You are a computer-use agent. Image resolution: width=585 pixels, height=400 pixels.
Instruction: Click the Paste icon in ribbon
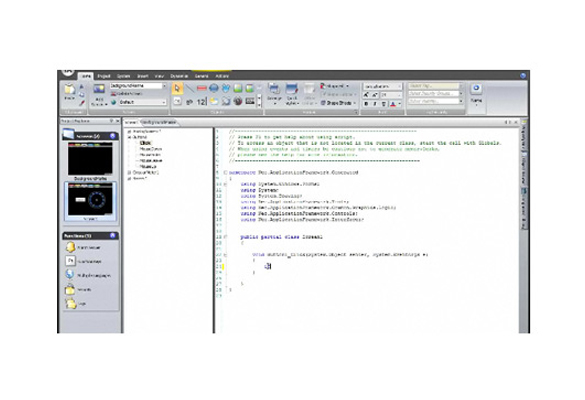point(69,92)
